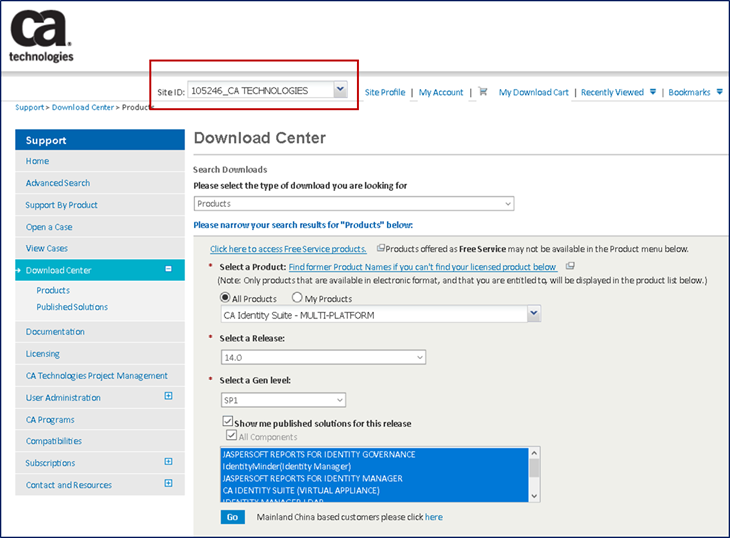The height and width of the screenshot is (538, 730).
Task: Open My Download Cart link
Action: (x=534, y=92)
